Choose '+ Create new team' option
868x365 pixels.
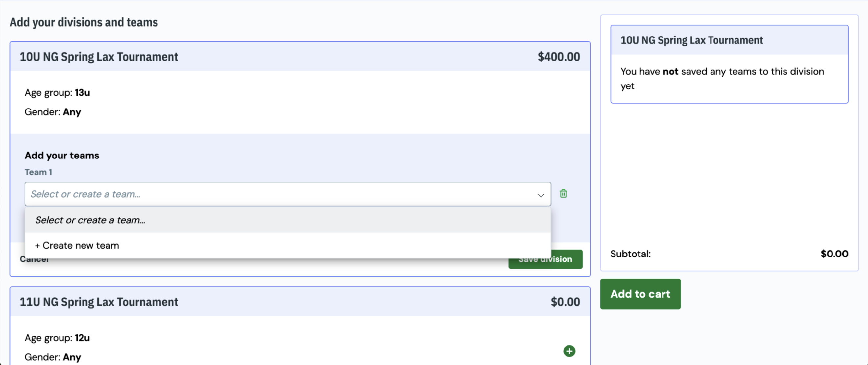pyautogui.click(x=287, y=245)
